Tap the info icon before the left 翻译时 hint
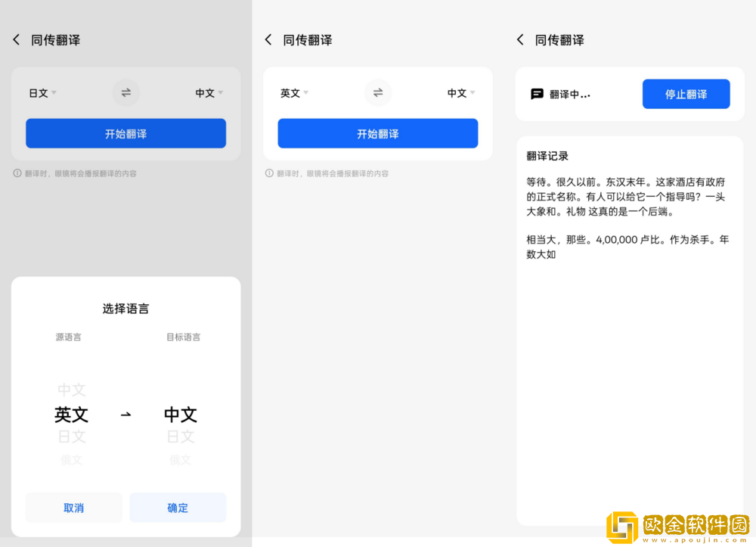This screenshot has width=756, height=547. [x=16, y=172]
